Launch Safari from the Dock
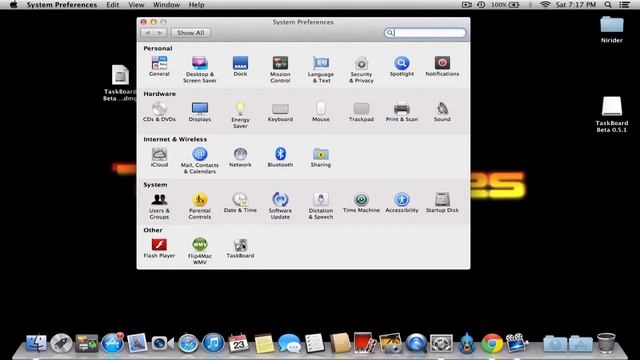Image resolution: width=640 pixels, height=360 pixels. (x=188, y=343)
